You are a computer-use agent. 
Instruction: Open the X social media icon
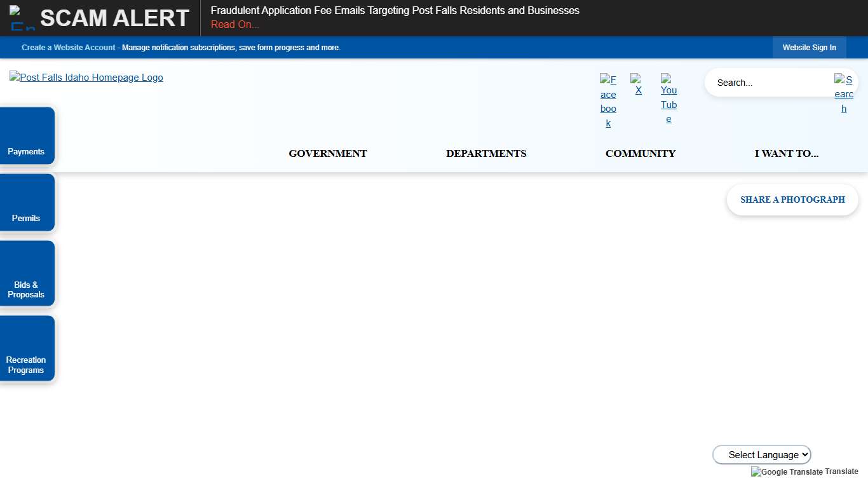(x=636, y=85)
